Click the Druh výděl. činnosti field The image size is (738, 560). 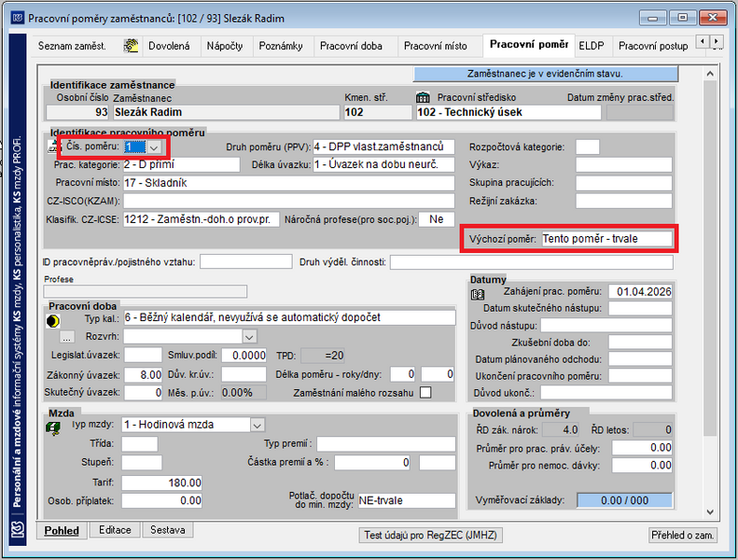532,262
